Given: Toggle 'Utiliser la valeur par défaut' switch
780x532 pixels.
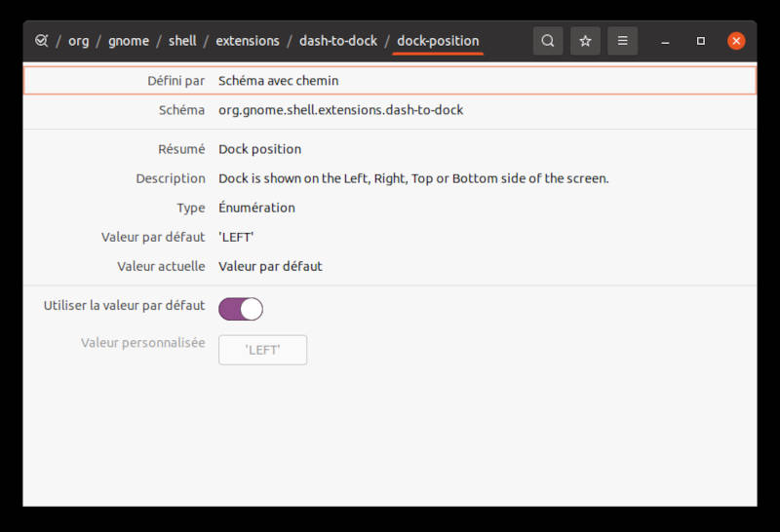Looking at the screenshot, I should 241,309.
